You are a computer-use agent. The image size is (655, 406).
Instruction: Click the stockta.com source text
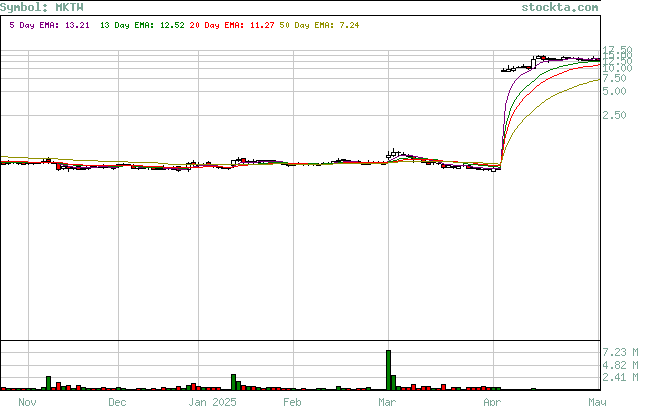click(560, 7)
